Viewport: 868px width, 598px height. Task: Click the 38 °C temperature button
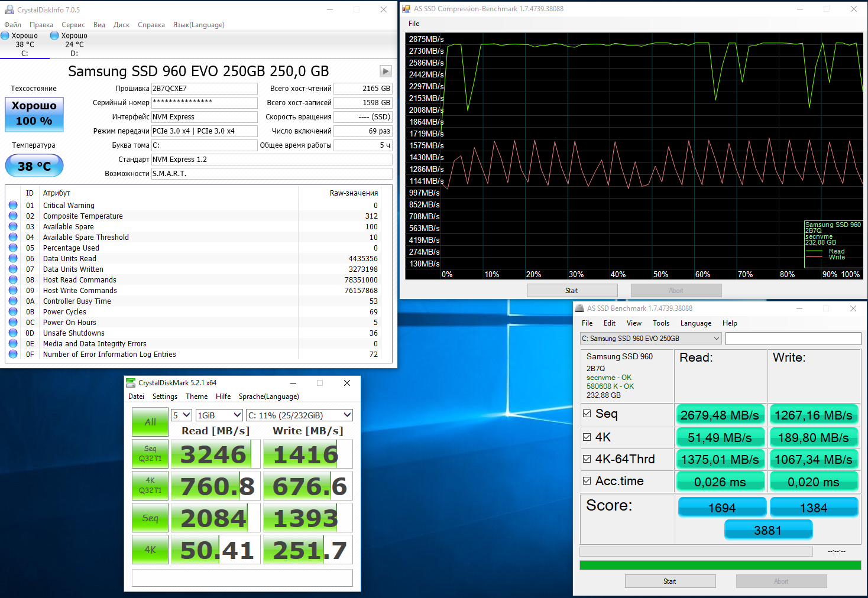click(x=34, y=166)
